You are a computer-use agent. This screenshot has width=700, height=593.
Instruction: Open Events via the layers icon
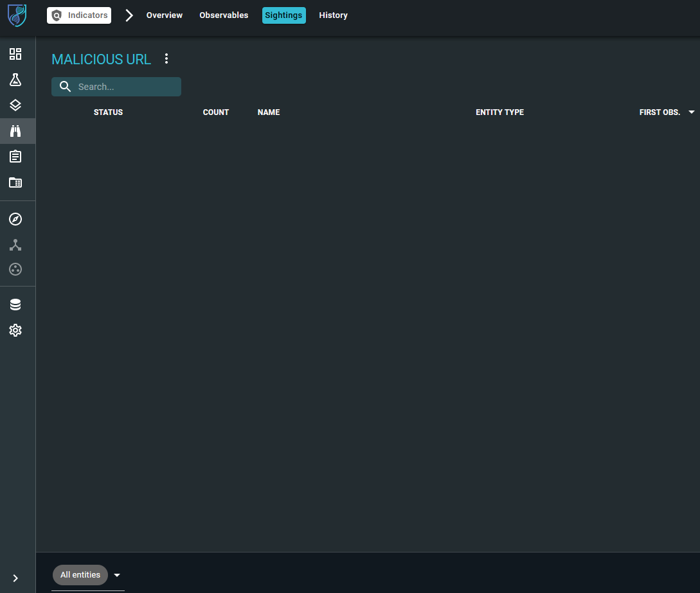pyautogui.click(x=15, y=105)
